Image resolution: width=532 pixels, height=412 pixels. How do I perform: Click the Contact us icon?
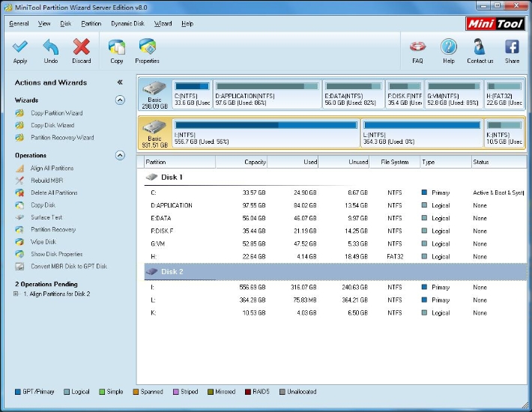click(480, 48)
